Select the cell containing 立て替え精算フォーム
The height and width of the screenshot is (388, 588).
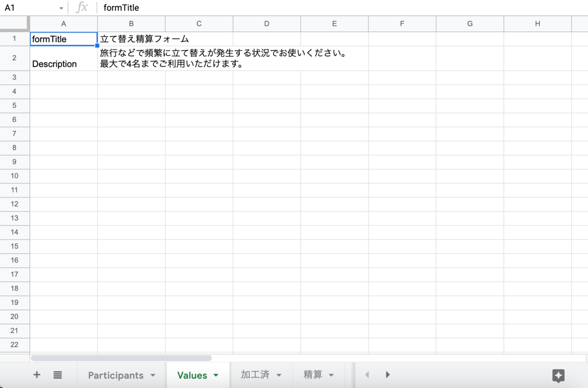click(x=131, y=39)
